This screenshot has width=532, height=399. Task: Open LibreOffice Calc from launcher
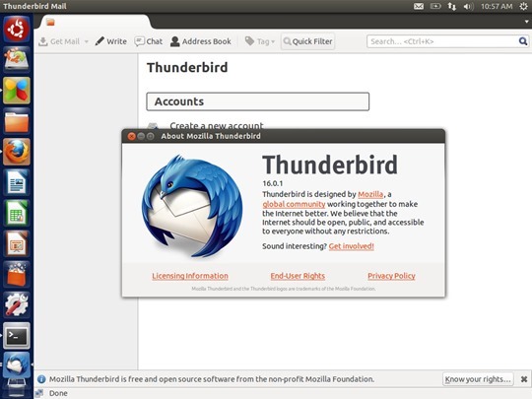click(17, 213)
